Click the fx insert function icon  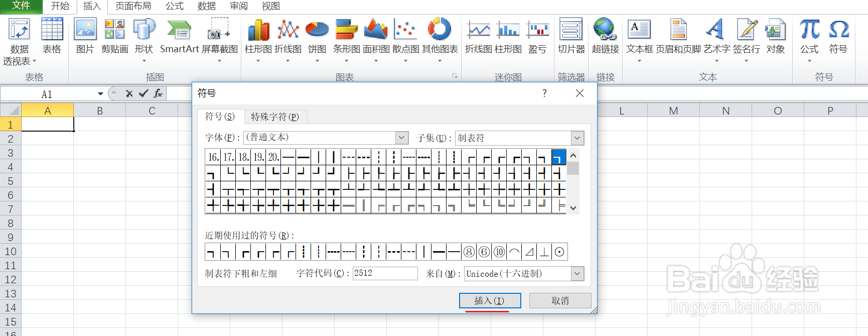[158, 93]
